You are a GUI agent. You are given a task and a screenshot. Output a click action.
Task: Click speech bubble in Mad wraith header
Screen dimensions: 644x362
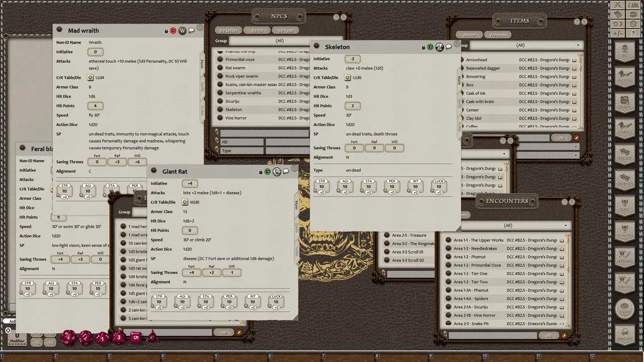click(x=191, y=31)
